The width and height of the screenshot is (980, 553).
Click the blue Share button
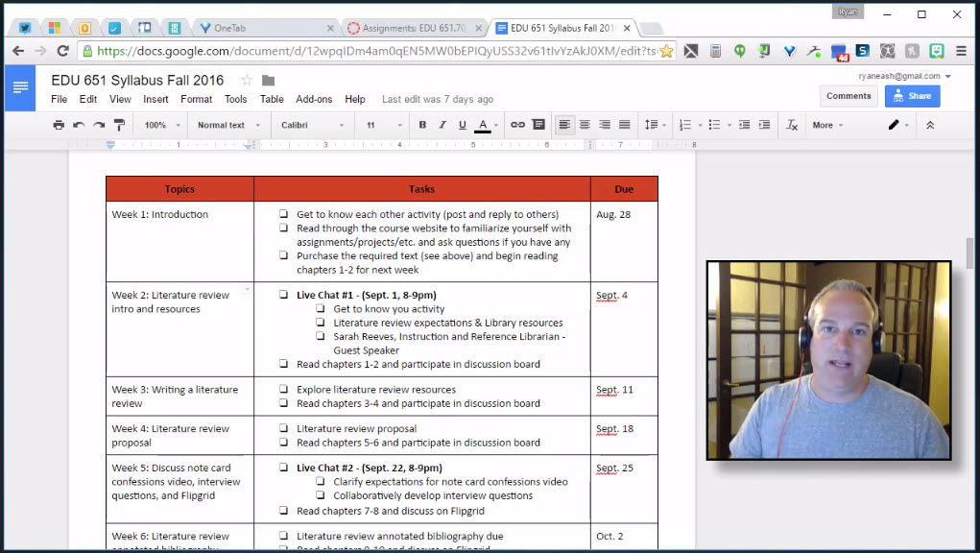pos(913,96)
